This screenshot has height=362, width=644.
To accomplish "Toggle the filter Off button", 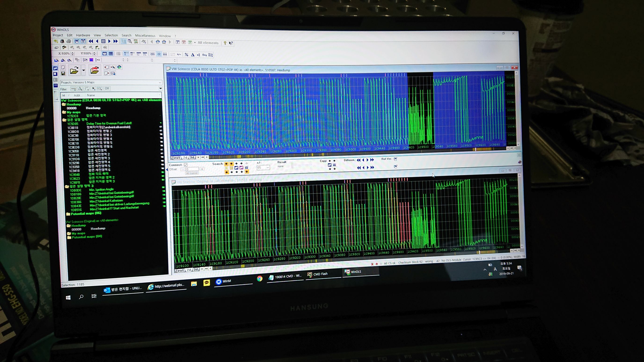I will coord(107,88).
